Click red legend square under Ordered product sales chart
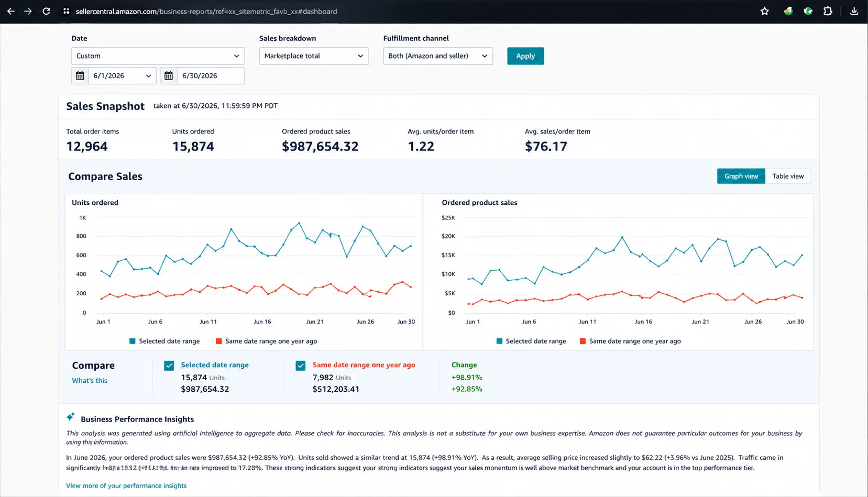Viewport: 868px width, 497px height. (x=583, y=341)
